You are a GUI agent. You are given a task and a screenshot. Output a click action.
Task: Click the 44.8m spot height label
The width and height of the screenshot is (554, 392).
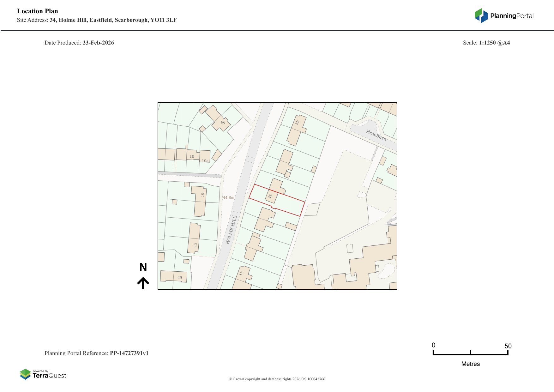pos(228,197)
